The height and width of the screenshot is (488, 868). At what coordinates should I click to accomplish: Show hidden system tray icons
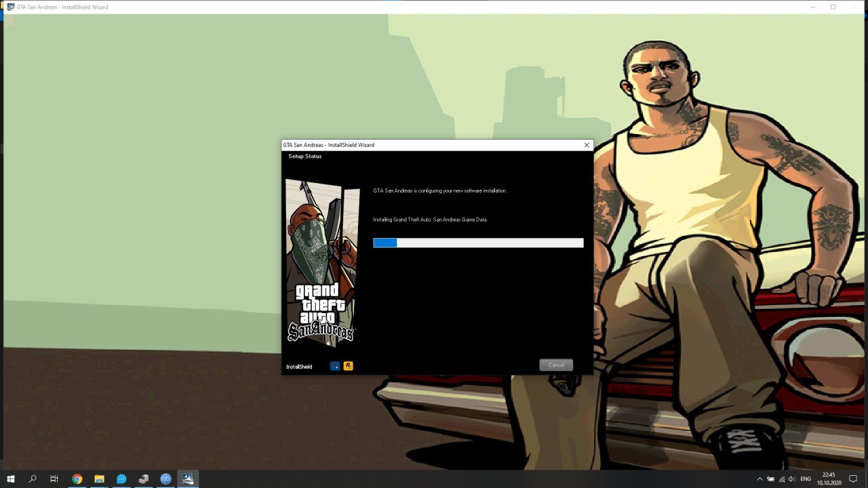coord(759,479)
